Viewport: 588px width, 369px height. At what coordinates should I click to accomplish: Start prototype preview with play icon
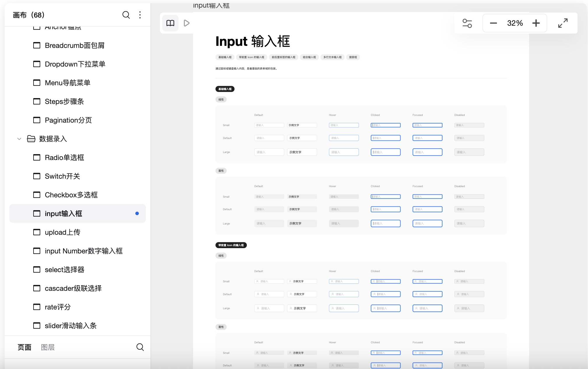click(x=187, y=23)
